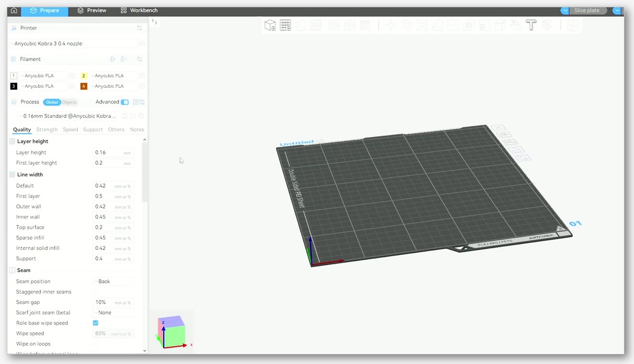Click the view orientation cube
The width and height of the screenshot is (634, 364).
click(x=172, y=331)
